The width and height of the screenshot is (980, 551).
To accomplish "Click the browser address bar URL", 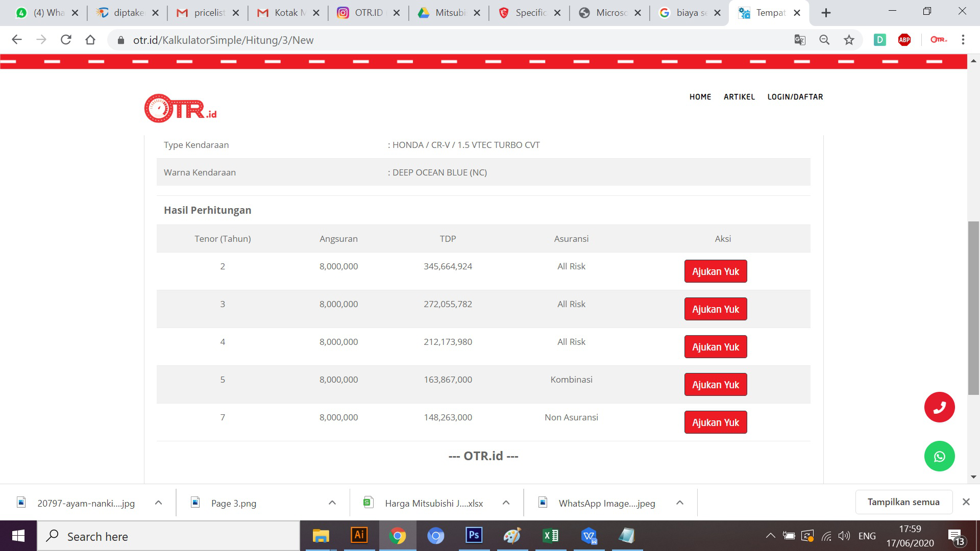I will [x=223, y=40].
